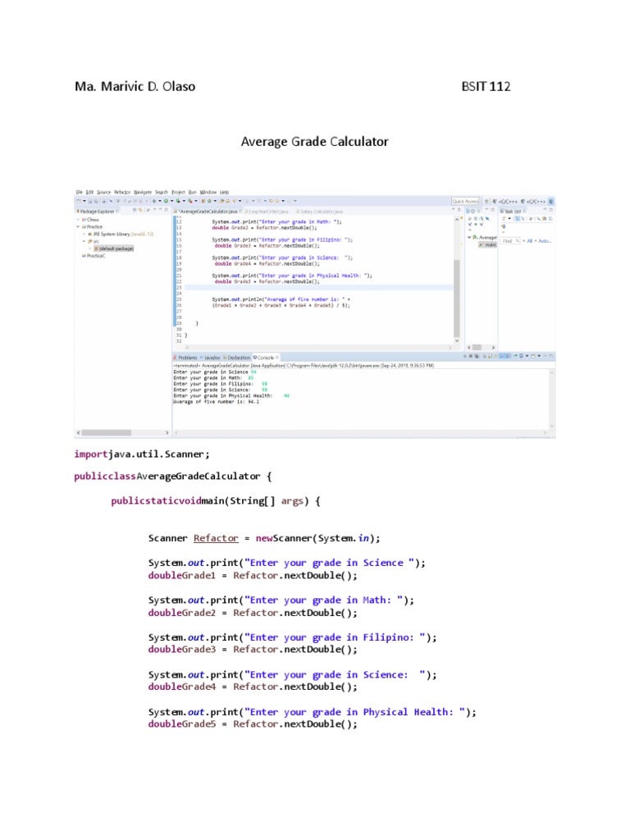Click the heading 'Average Grade Calculator'

pos(314,141)
